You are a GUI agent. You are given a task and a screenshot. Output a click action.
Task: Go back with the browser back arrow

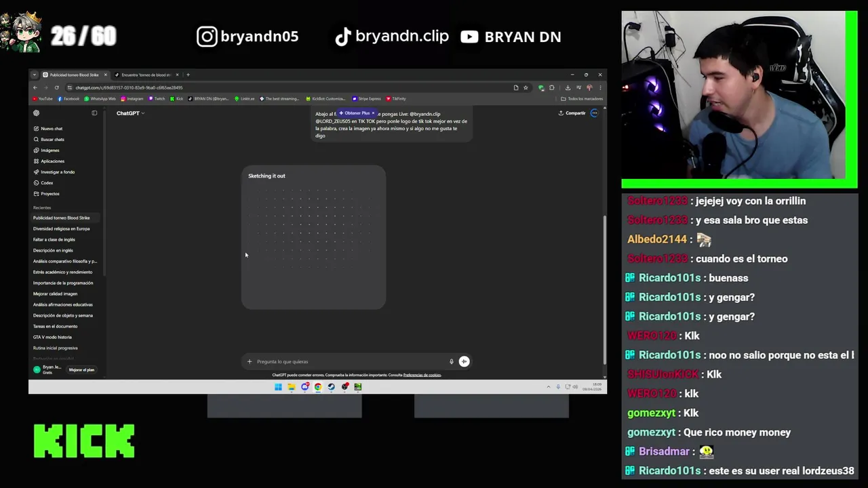click(35, 87)
